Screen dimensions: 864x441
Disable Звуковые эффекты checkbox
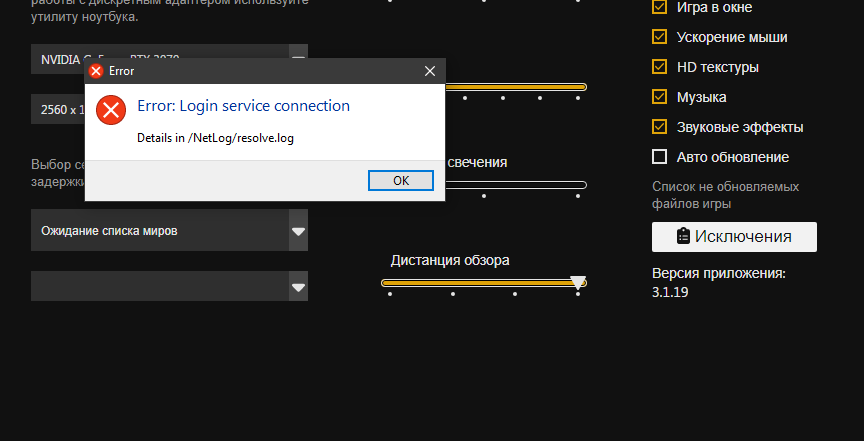(659, 127)
